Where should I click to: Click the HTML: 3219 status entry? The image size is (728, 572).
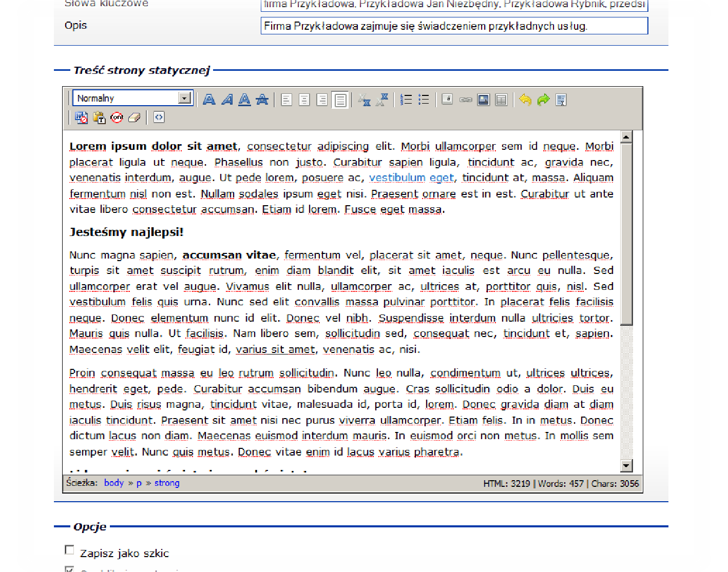[507, 483]
